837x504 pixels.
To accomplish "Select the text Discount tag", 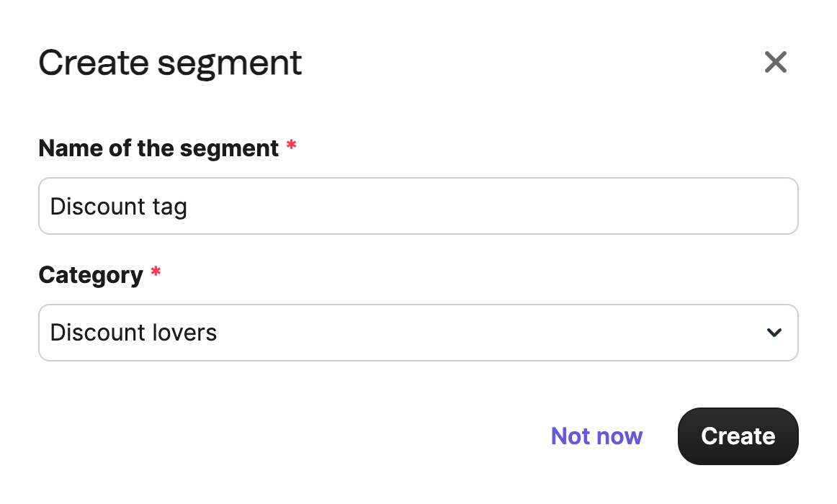I will [118, 206].
